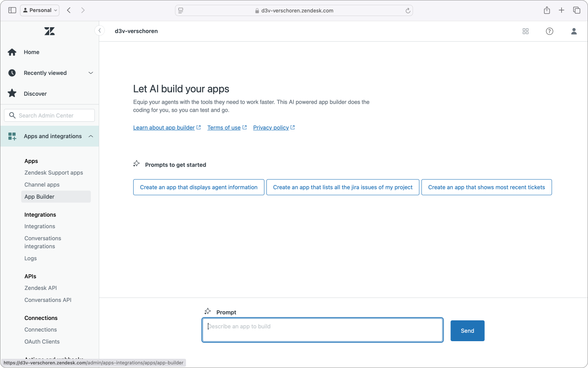Open Zendesk API page

[x=40, y=288]
